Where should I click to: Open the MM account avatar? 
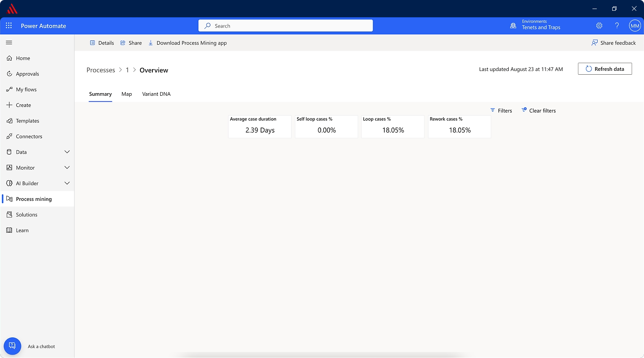(635, 26)
